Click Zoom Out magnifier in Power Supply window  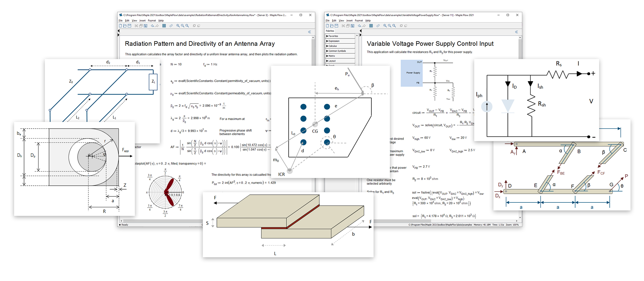click(x=390, y=26)
